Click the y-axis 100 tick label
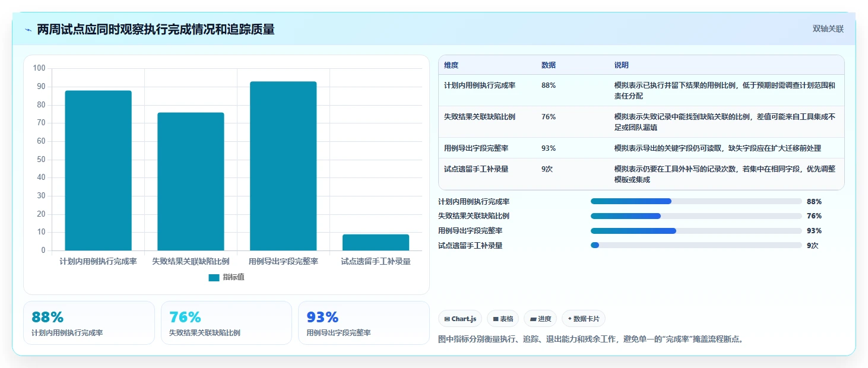The image size is (868, 368). pyautogui.click(x=39, y=68)
